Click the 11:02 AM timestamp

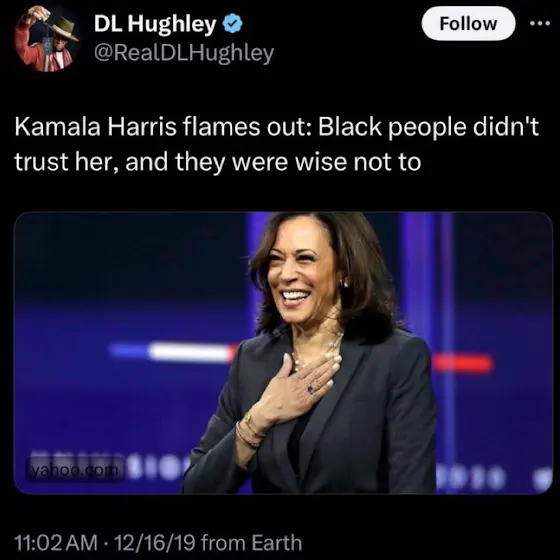pos(56,542)
